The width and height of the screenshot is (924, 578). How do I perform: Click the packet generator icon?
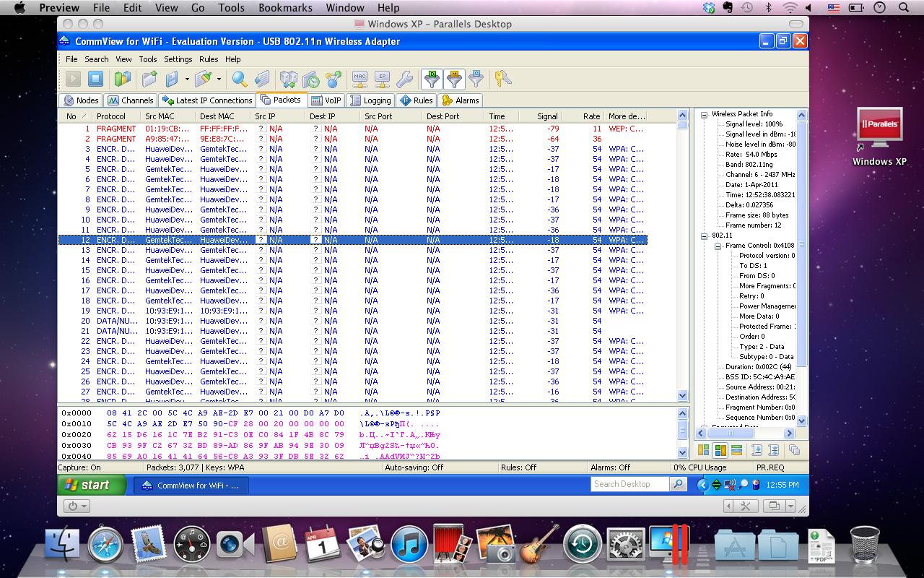[261, 79]
